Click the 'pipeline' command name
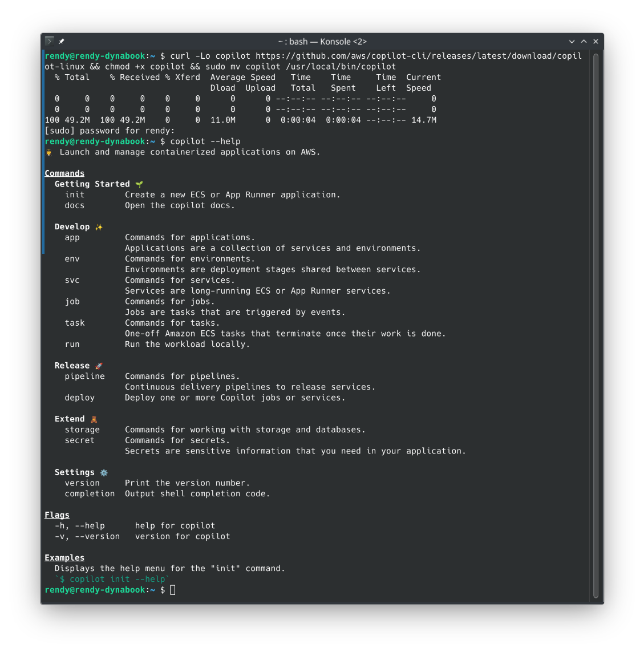This screenshot has height=652, width=644. click(84, 376)
